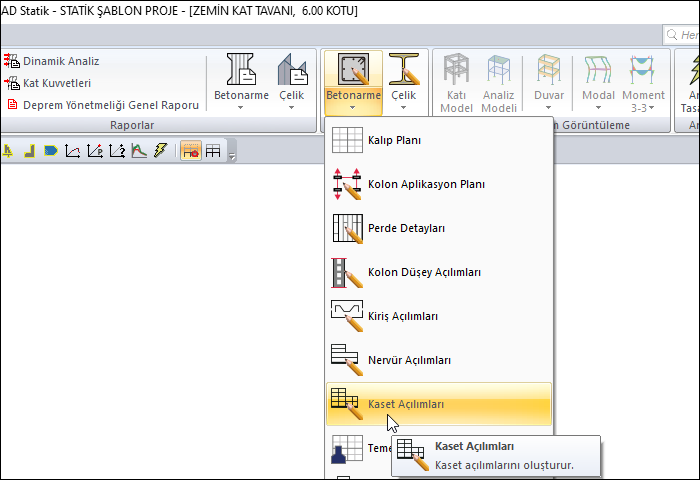Click the highlighted Betonarme drawings icon
Screen dimensions: 700x480
click(353, 69)
